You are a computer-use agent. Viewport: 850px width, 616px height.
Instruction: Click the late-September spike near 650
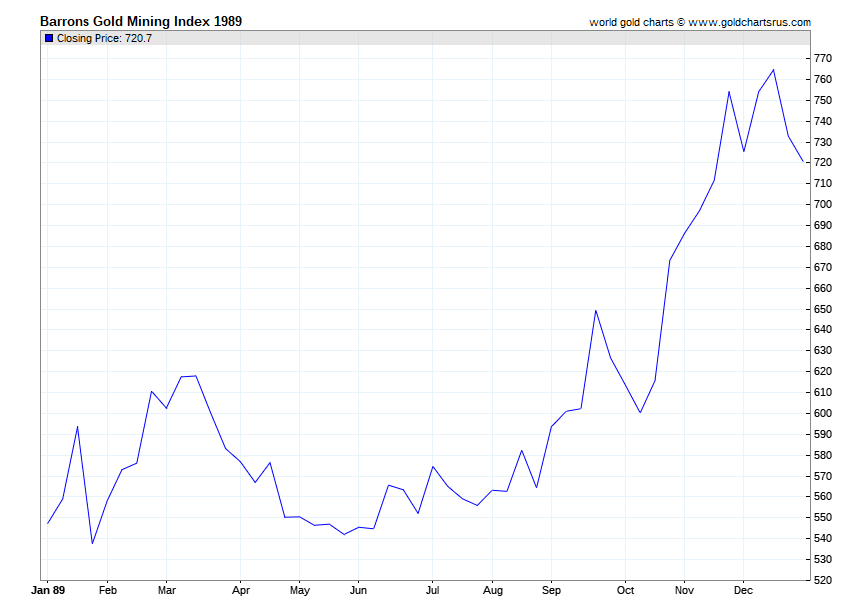pos(596,310)
